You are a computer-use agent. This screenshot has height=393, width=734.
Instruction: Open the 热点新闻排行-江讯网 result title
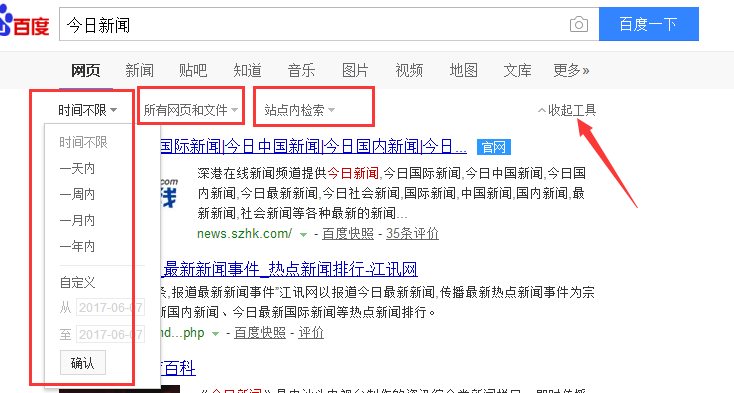289,269
